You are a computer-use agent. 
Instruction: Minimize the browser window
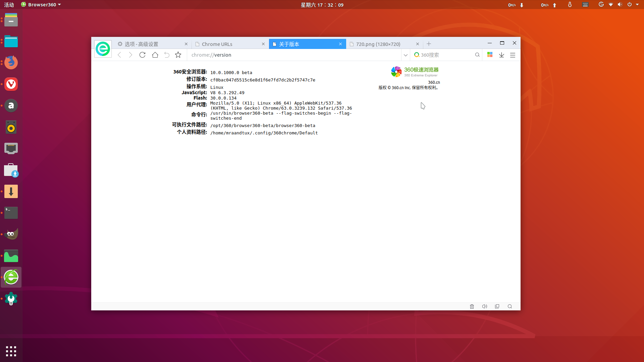pos(490,43)
